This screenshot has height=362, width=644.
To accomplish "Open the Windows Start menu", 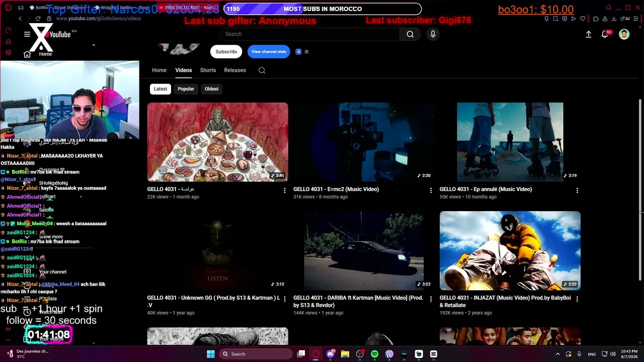I will pos(211,354).
